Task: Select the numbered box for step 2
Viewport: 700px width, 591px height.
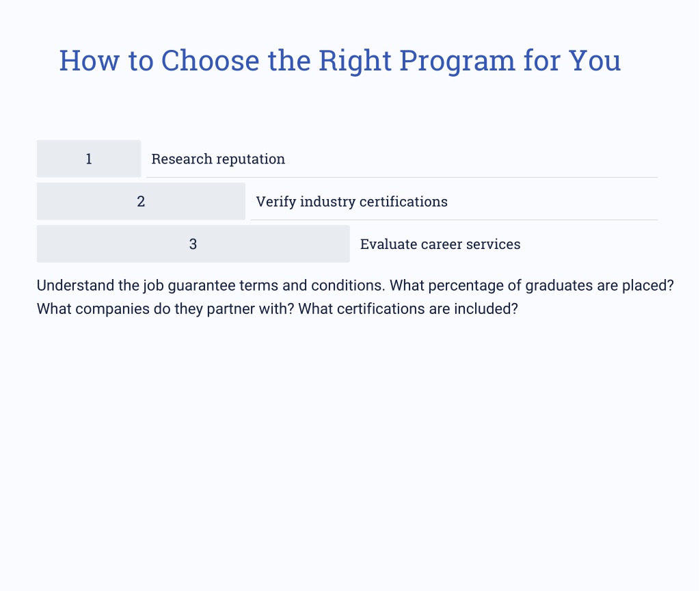Action: pyautogui.click(x=141, y=201)
